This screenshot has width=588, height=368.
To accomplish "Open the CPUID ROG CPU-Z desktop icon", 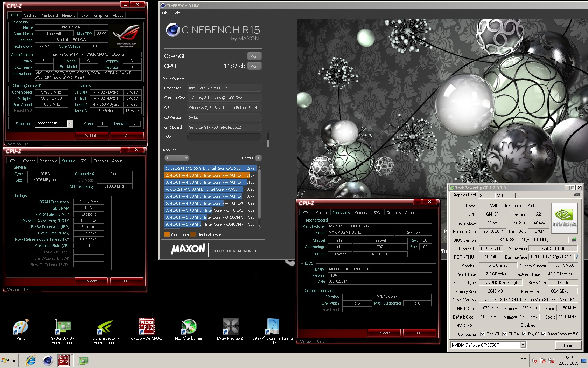I will [x=147, y=329].
